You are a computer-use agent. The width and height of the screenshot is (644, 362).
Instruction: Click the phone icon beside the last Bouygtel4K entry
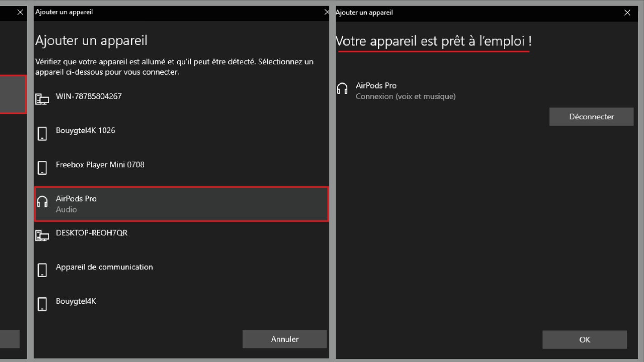click(x=42, y=304)
